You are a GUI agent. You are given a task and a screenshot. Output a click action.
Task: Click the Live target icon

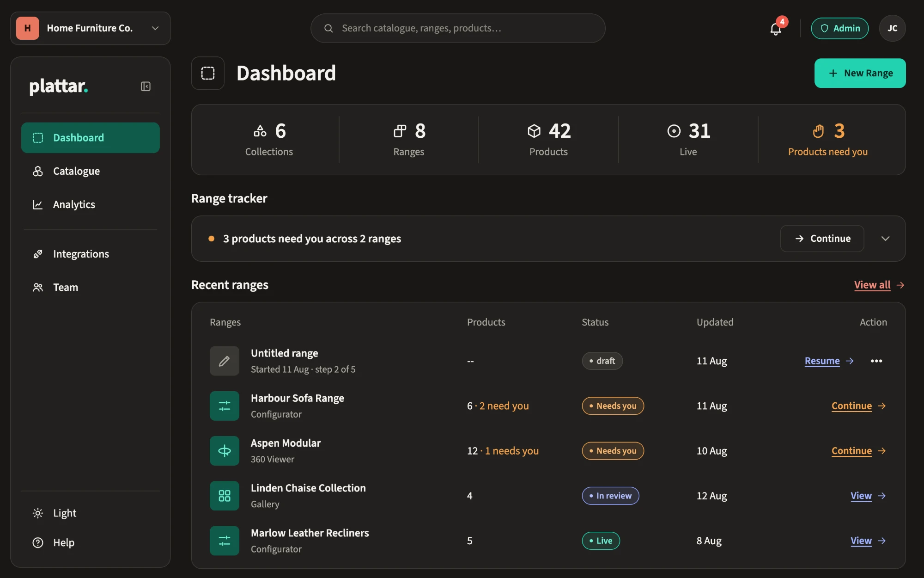coord(674,131)
